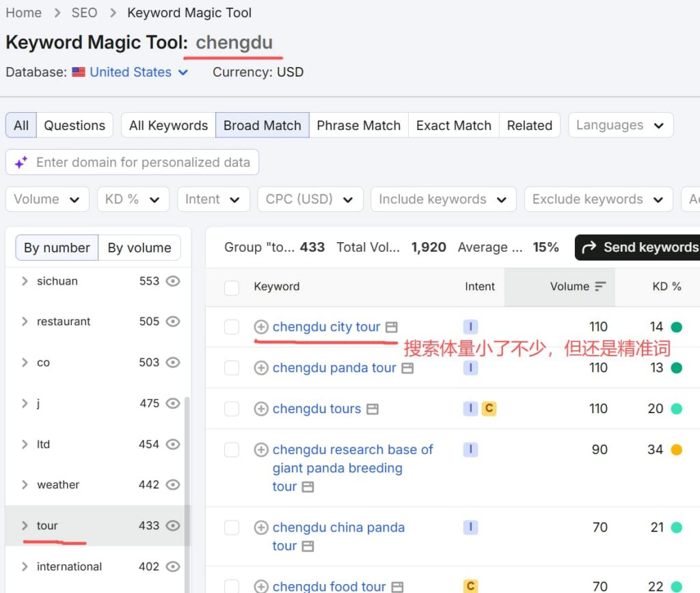Open Include keywords filter
This screenshot has height=593, width=700.
(x=443, y=199)
